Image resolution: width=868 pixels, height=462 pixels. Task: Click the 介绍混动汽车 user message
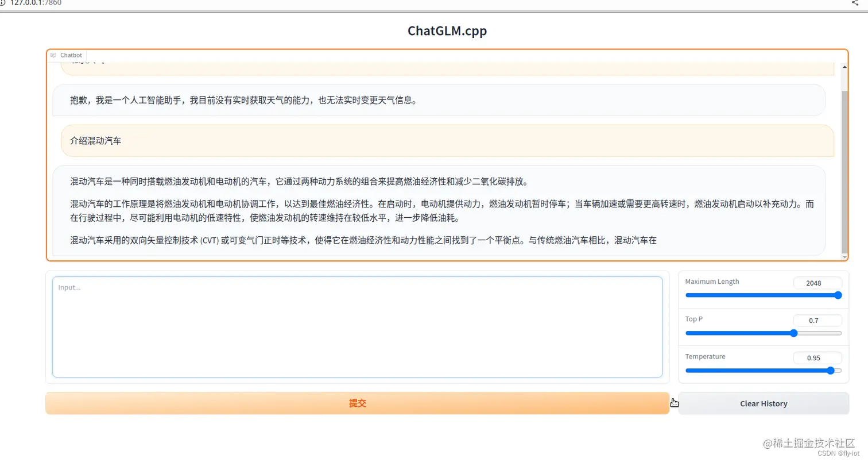[447, 140]
